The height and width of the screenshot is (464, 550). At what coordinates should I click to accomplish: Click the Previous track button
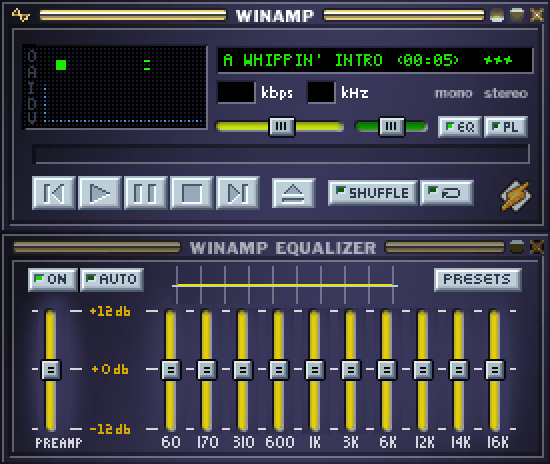click(x=54, y=193)
